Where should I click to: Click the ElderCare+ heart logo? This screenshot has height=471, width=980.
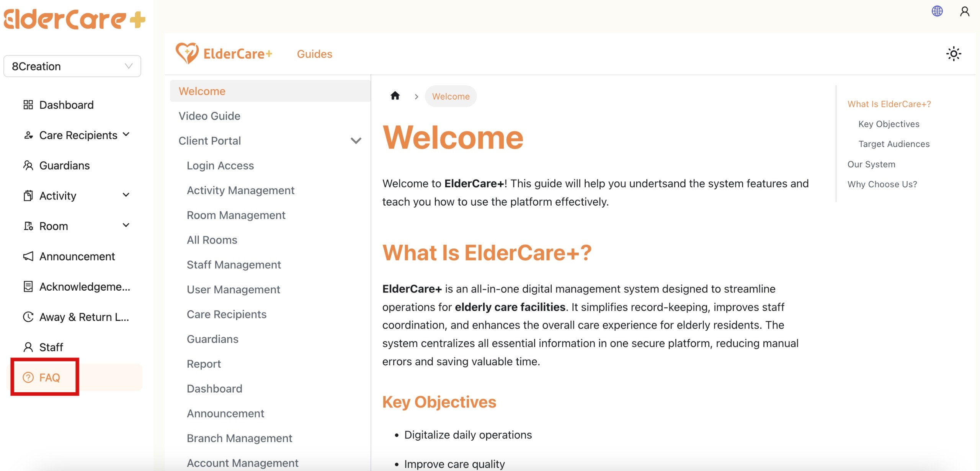[186, 53]
